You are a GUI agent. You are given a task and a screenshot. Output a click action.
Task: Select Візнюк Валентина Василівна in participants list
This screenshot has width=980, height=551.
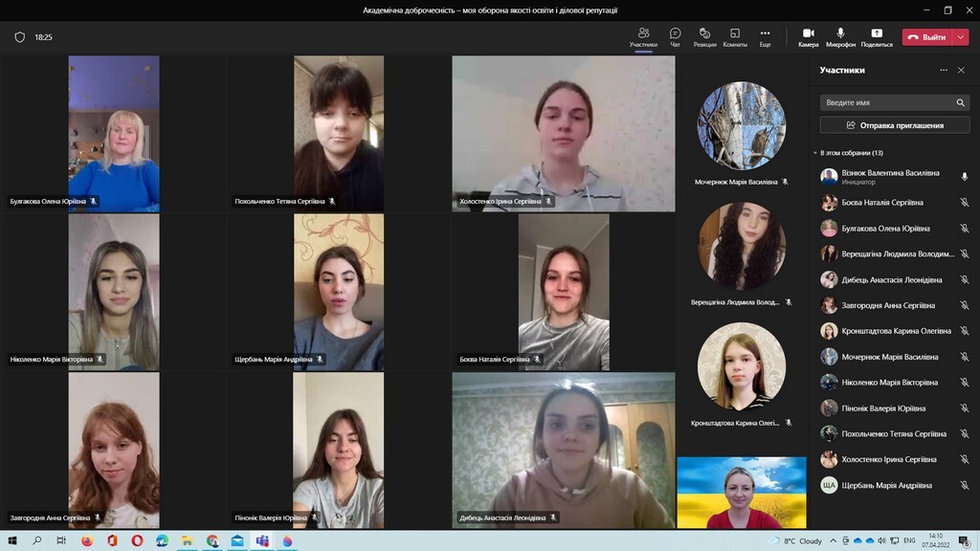click(x=895, y=177)
